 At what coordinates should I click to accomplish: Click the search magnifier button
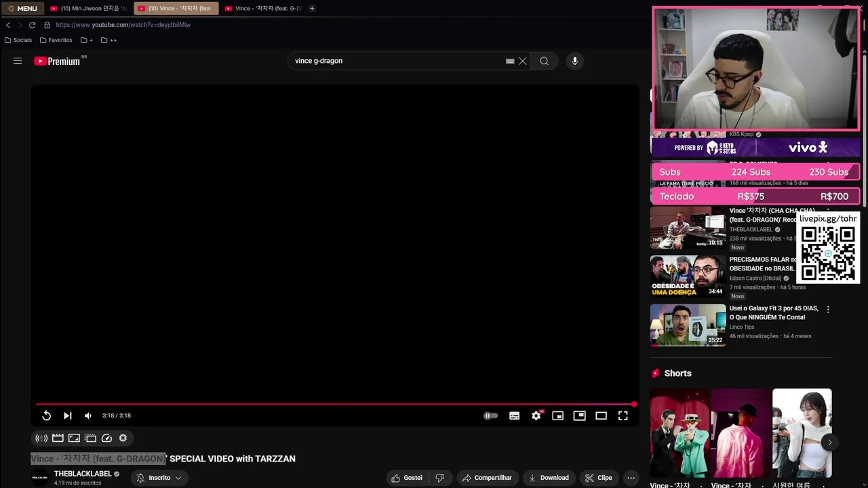point(544,61)
